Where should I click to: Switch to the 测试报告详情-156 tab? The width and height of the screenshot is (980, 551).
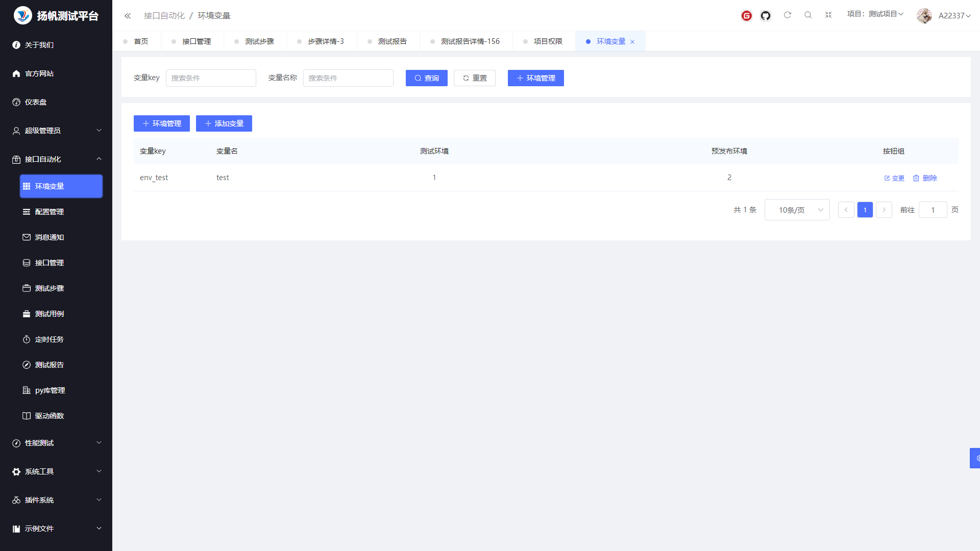(x=470, y=41)
